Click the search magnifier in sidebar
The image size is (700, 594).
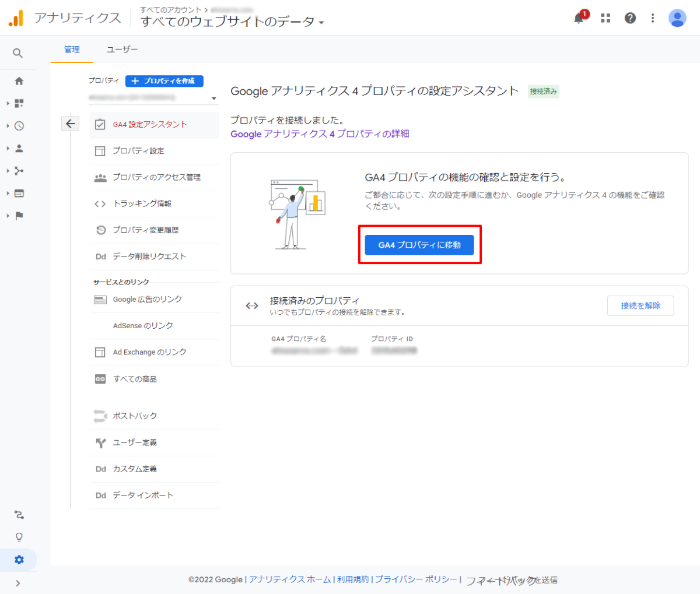click(18, 53)
